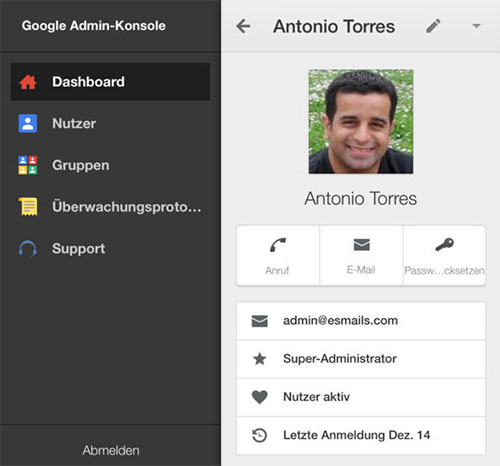
Task: Click the admin@esmails.com email row
Action: (361, 321)
